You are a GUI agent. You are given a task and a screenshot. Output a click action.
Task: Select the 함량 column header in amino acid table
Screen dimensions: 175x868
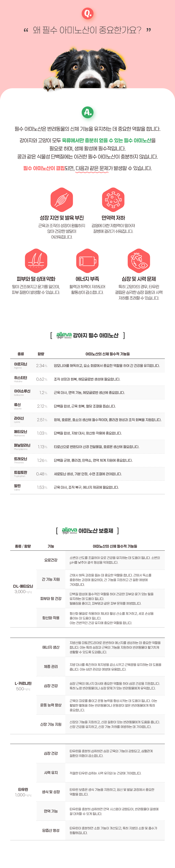[x=41, y=354]
